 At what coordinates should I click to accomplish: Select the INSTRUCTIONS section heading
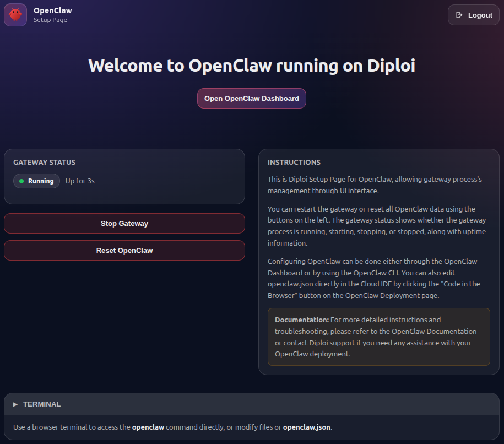(294, 162)
